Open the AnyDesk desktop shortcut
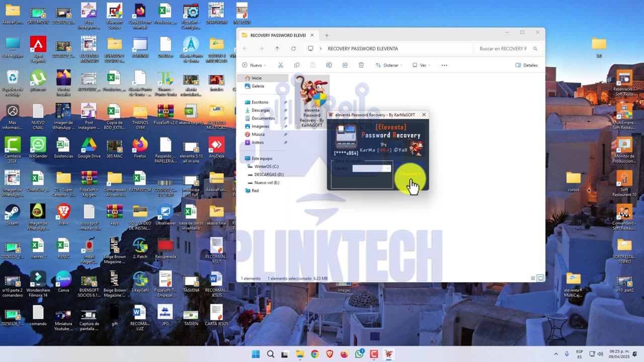This screenshot has width=644, height=362. point(216,148)
